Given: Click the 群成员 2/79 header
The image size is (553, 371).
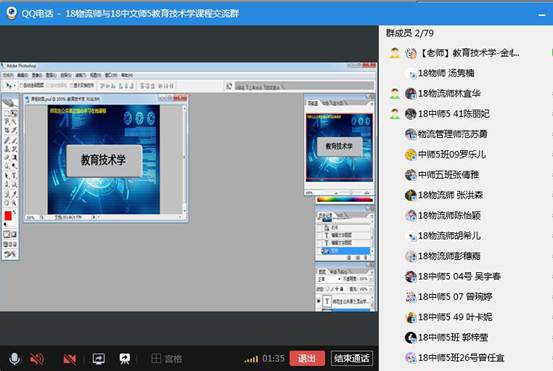Looking at the screenshot, I should click(410, 33).
